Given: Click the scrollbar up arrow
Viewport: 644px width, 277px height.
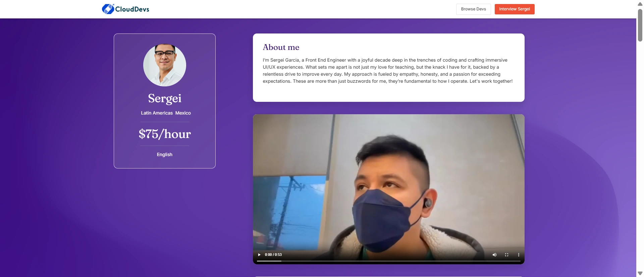Looking at the screenshot, I should (640, 4).
